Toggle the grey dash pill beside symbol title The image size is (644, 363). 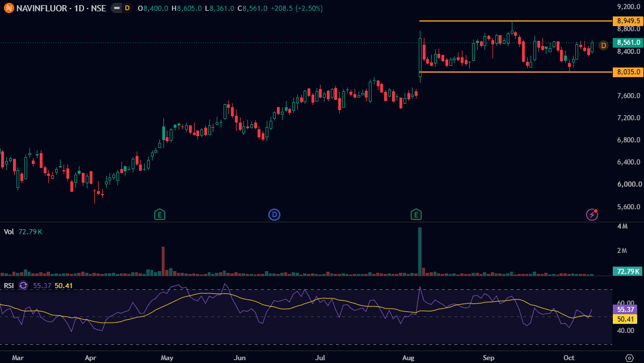(x=117, y=8)
